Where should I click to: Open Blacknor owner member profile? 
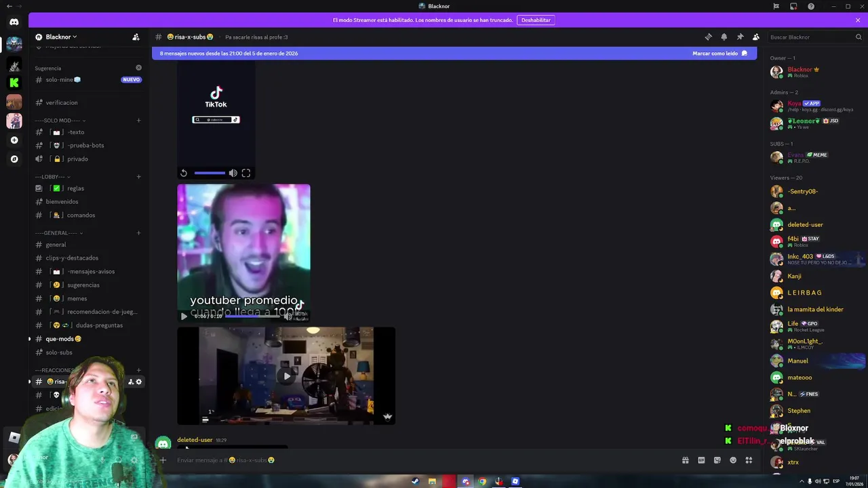[816, 72]
